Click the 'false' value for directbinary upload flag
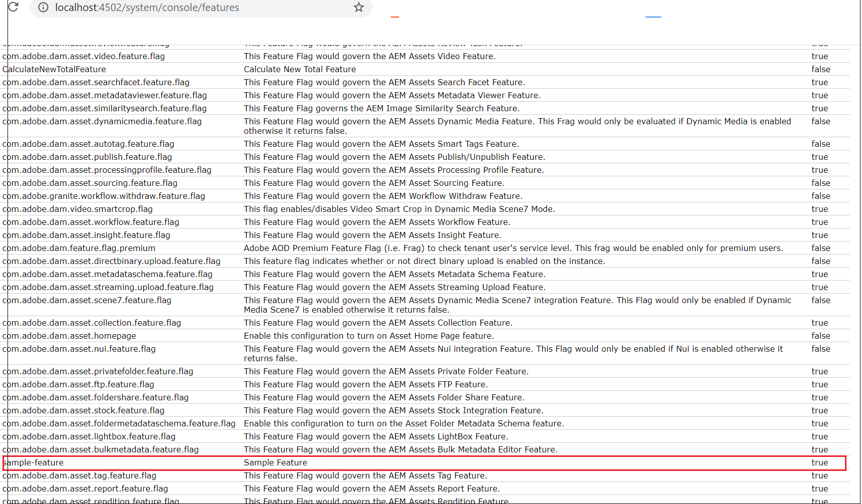862x504 pixels. [821, 261]
